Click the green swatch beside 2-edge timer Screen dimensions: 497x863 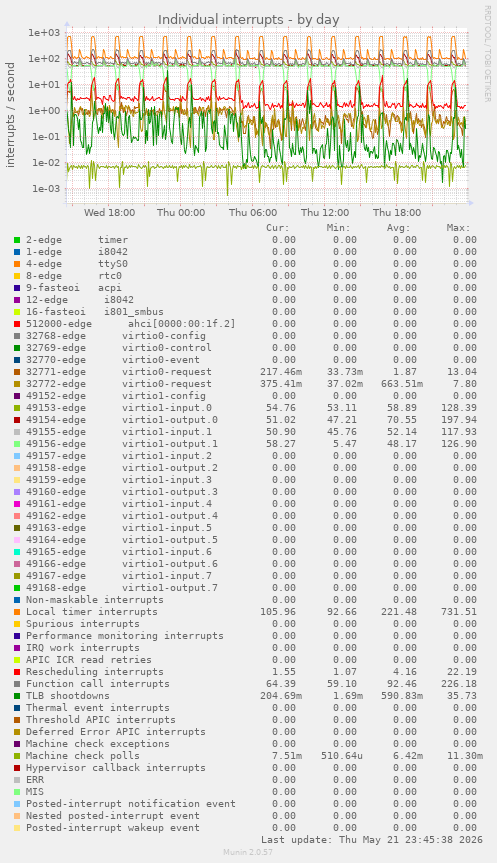[17, 240]
